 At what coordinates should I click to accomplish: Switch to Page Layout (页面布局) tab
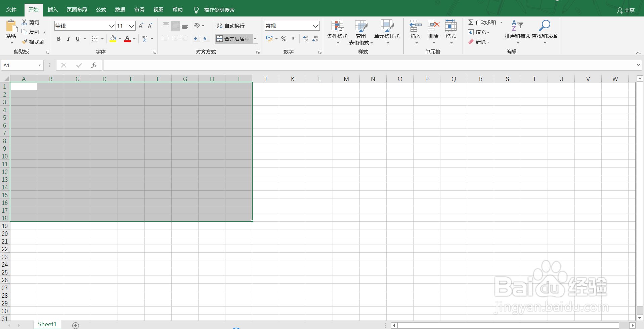click(77, 10)
